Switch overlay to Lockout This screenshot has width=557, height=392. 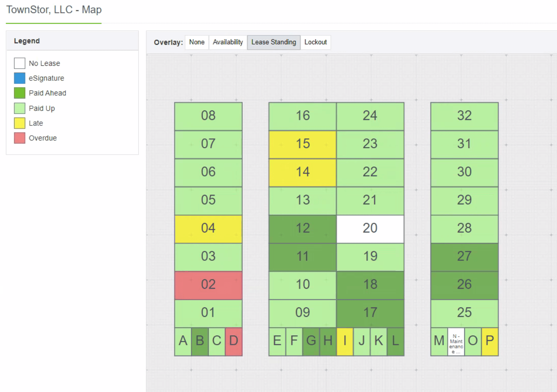click(316, 42)
